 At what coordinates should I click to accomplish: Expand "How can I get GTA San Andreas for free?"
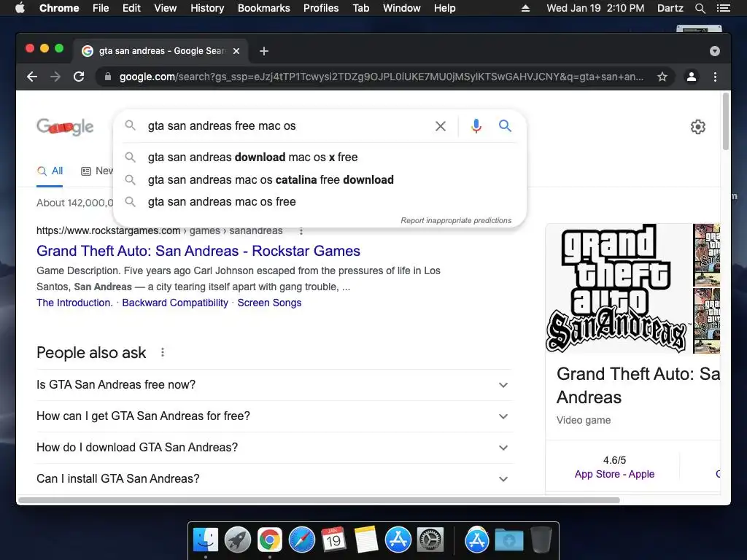click(x=274, y=416)
